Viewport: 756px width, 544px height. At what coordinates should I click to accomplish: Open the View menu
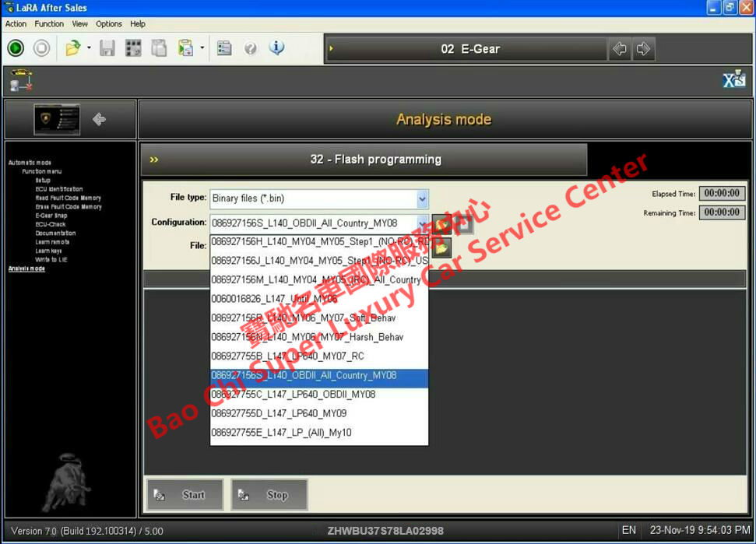click(x=80, y=23)
